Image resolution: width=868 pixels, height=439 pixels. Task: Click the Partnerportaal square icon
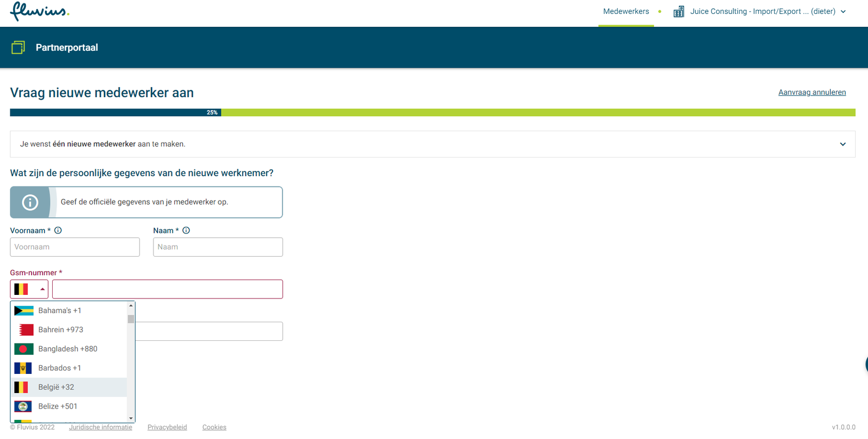[18, 48]
